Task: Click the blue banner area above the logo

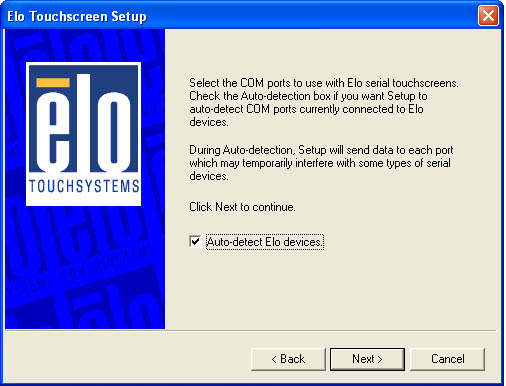Action: point(85,46)
